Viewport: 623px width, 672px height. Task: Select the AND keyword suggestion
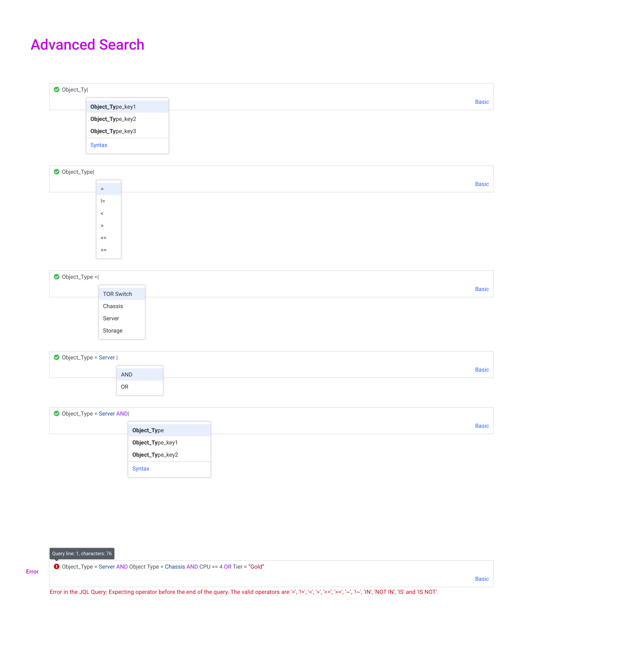(140, 374)
